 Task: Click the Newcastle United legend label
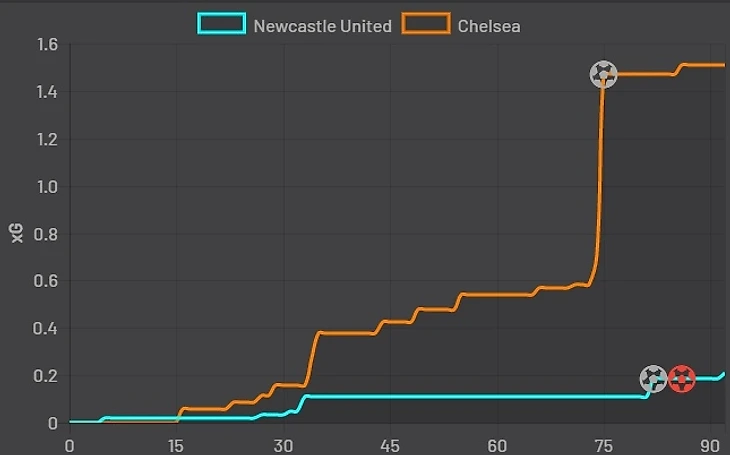coord(322,26)
